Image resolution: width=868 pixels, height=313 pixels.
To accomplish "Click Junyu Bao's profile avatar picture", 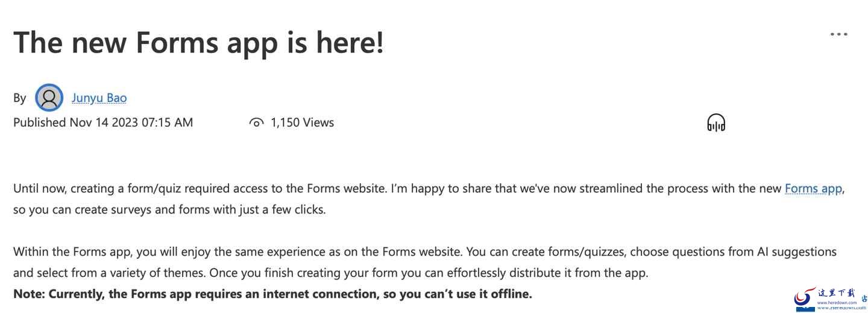I will 49,98.
